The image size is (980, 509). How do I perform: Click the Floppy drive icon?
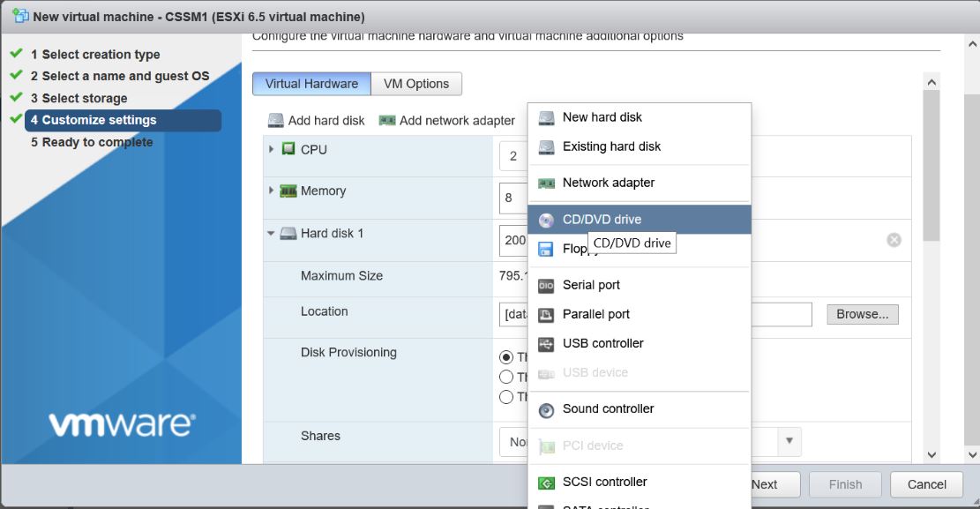tap(546, 249)
